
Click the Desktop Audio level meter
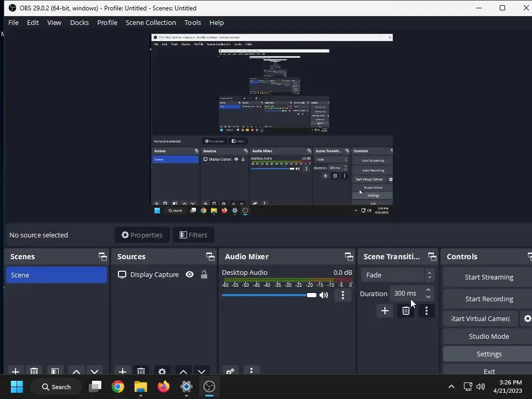coord(288,280)
